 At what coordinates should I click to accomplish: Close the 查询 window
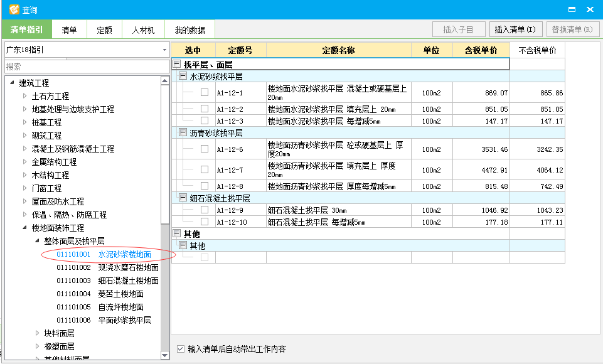tap(590, 9)
